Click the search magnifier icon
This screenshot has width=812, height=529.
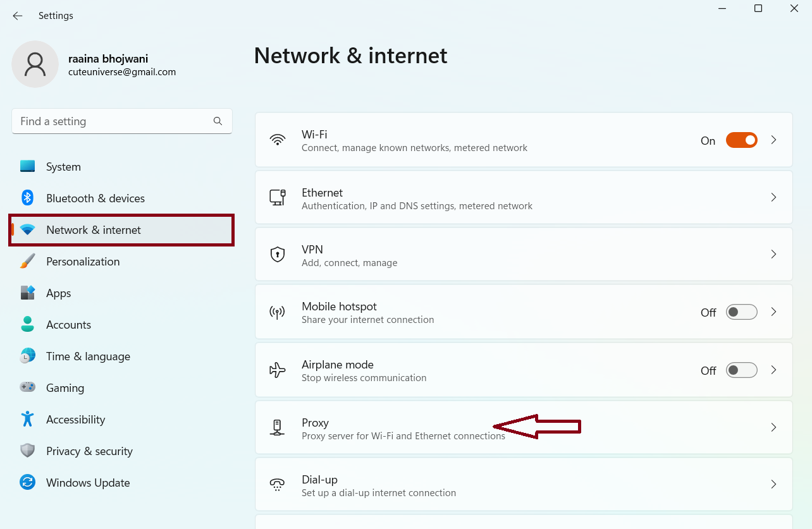[218, 121]
